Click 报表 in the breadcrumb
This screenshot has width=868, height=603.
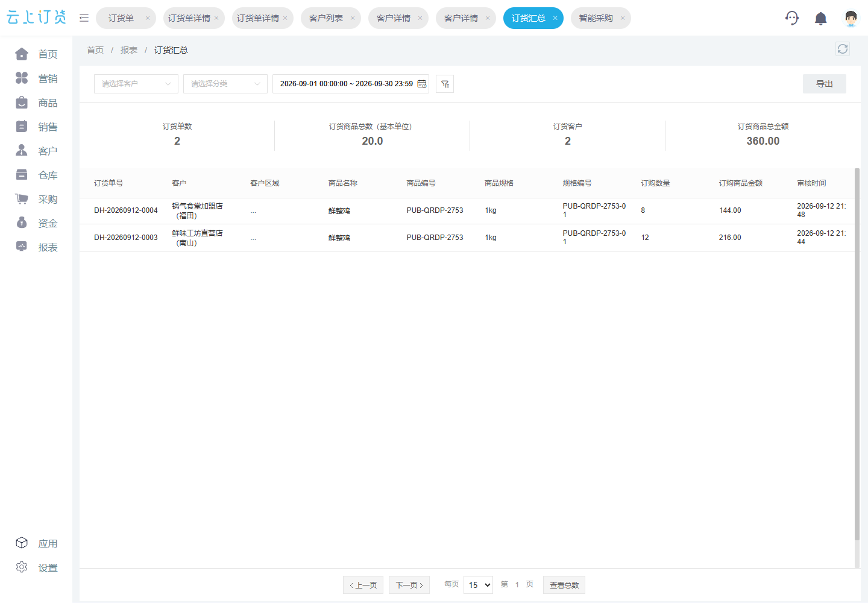[x=129, y=50]
